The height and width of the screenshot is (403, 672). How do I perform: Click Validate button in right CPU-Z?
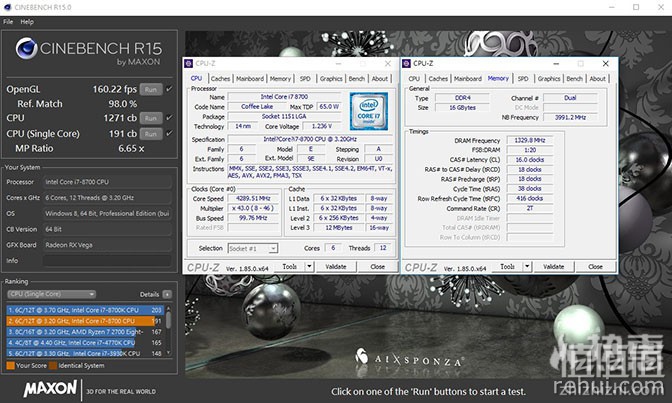554,267
